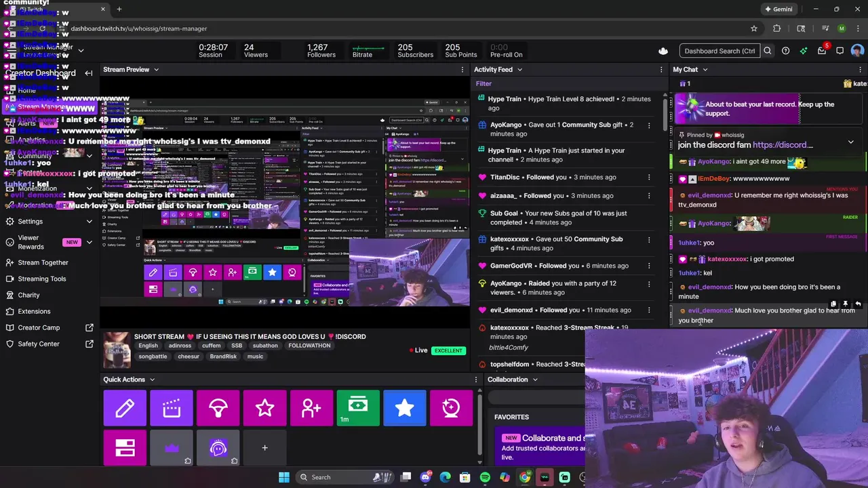
Task: Click the taskbar Search box
Action: [x=345, y=477]
